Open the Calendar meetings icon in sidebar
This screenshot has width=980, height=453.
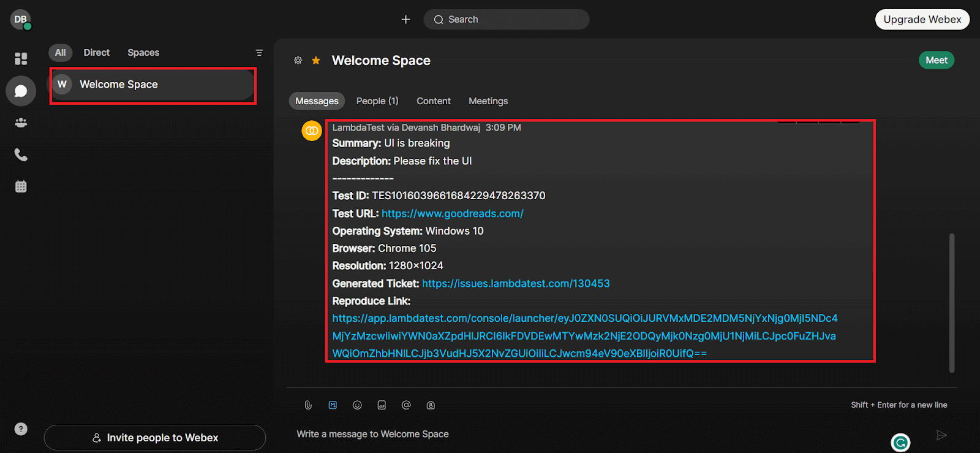click(x=21, y=186)
